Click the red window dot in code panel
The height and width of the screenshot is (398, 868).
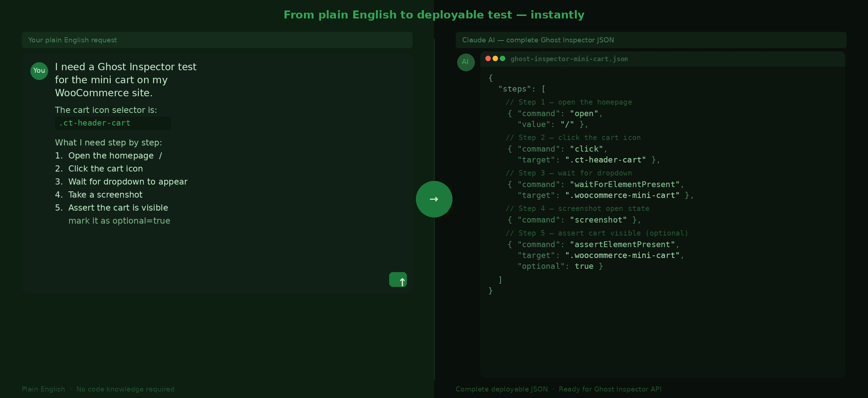point(488,59)
